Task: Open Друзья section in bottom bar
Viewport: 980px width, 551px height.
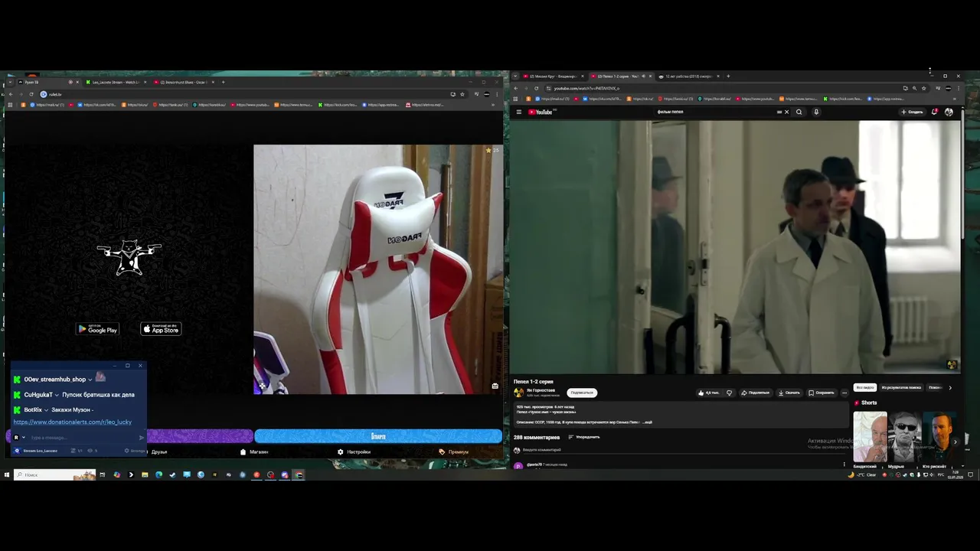Action: point(158,452)
